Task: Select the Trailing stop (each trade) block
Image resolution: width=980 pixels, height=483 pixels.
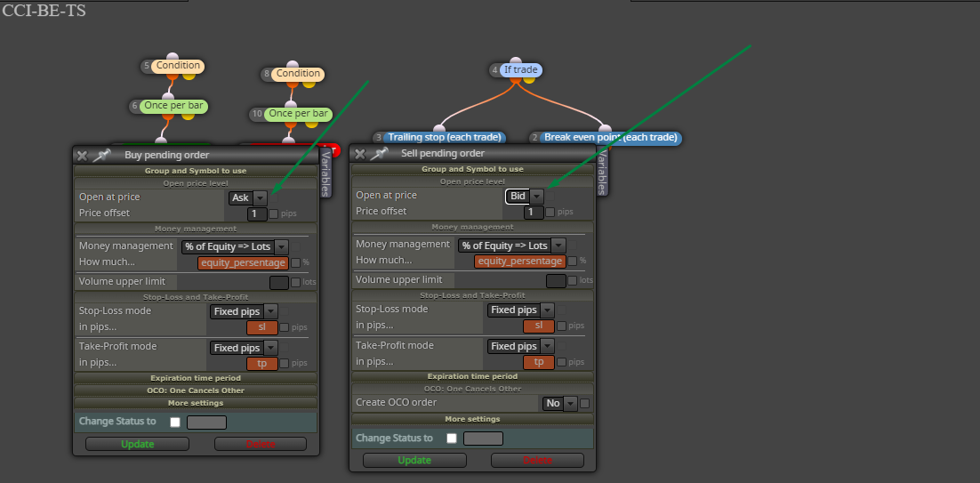Action: (x=445, y=138)
